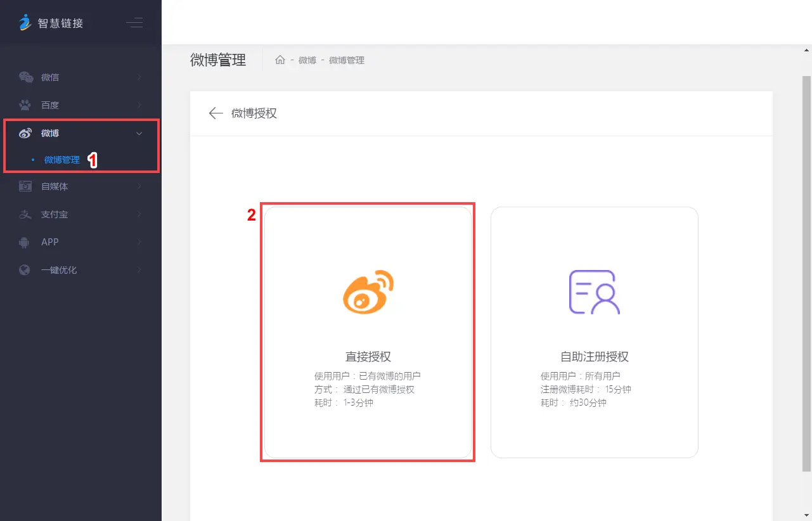Viewport: 812px width, 521px height.
Task: Click the Android APP icon
Action: [x=25, y=242]
